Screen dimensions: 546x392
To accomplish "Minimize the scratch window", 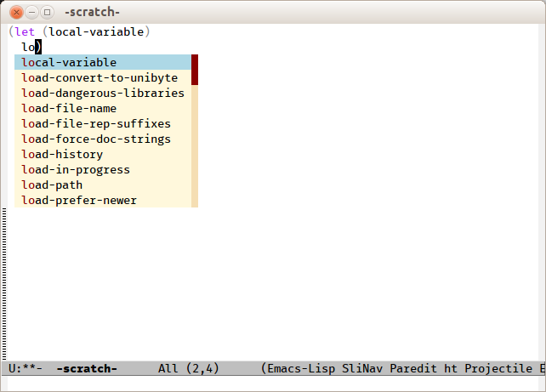I will pyautogui.click(x=31, y=12).
